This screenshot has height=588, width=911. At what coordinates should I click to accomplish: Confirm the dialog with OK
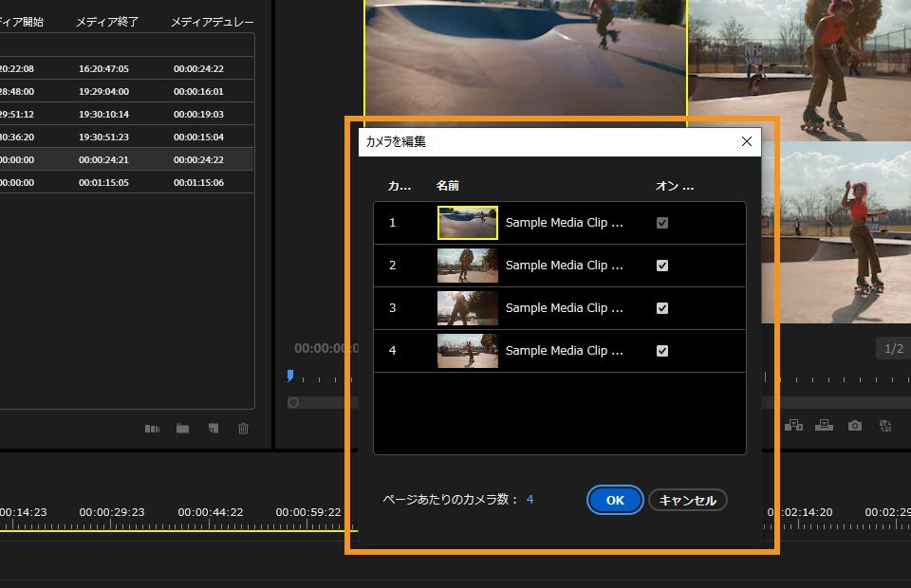click(615, 500)
